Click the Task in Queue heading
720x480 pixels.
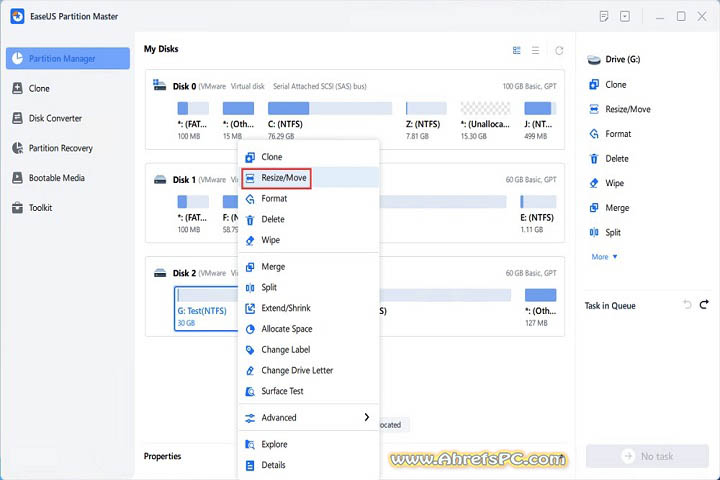coord(610,305)
